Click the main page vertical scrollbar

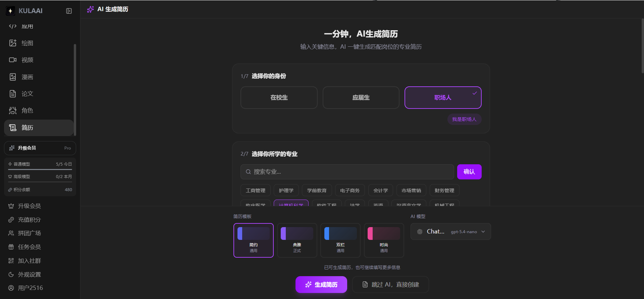(642, 45)
